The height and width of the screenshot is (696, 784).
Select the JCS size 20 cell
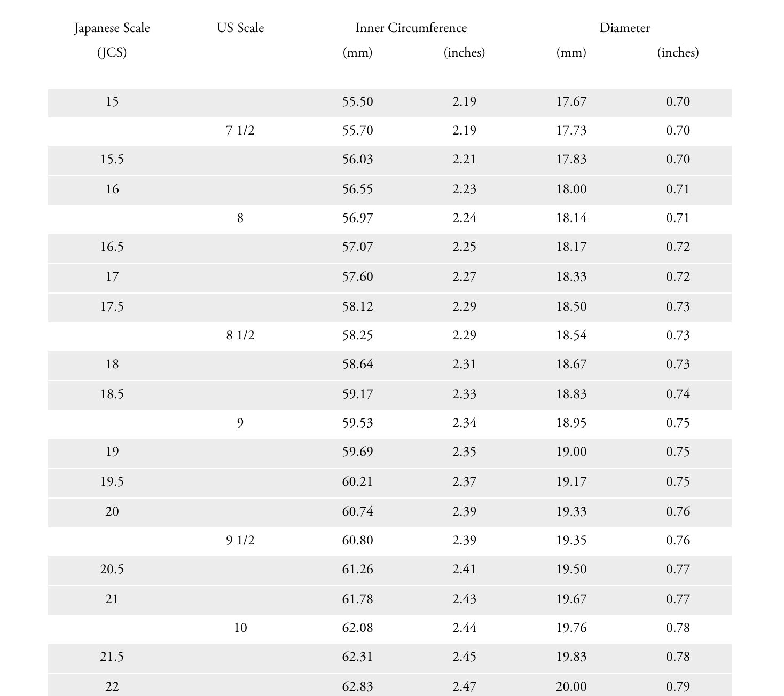[112, 512]
